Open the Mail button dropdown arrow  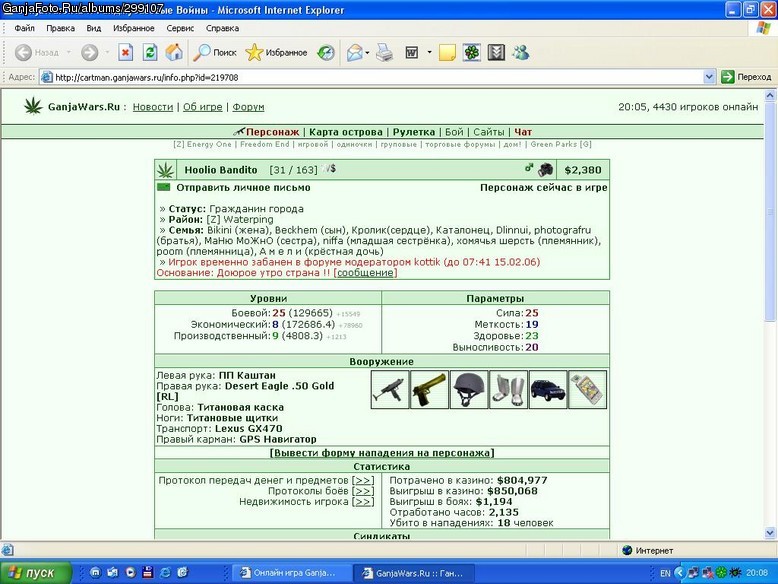point(367,53)
